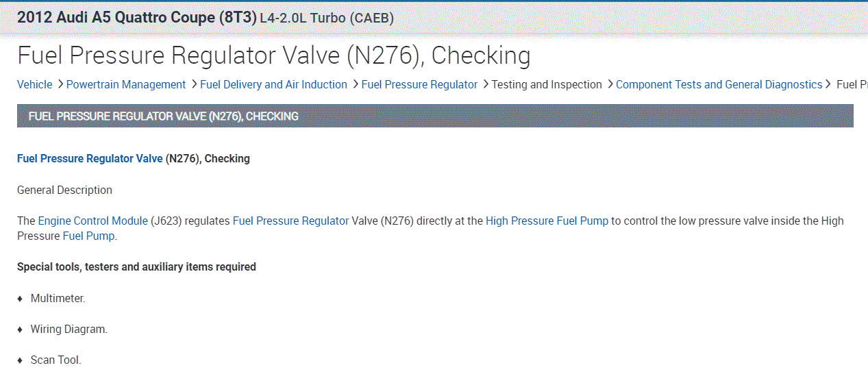Select the Scan Tool bullet item
Screen dimensions: 868x372
pos(55,360)
